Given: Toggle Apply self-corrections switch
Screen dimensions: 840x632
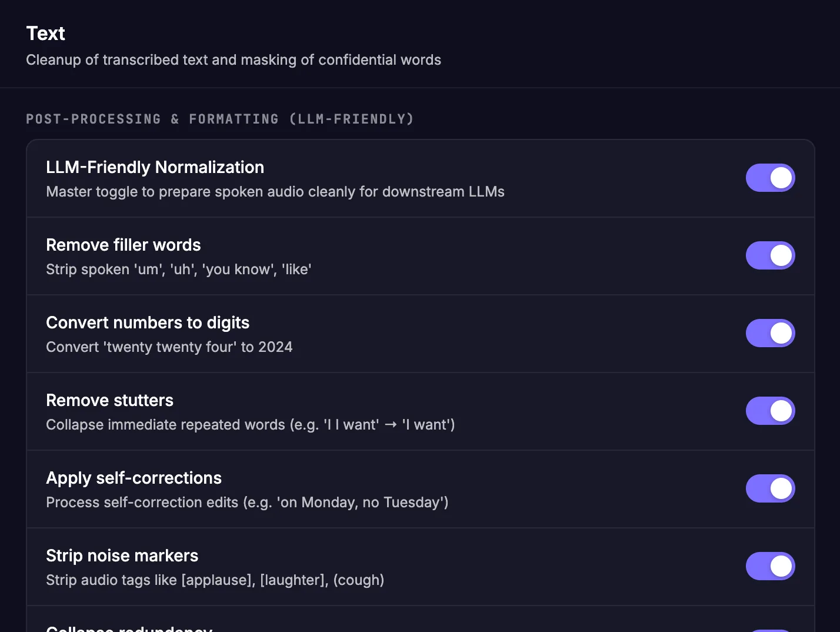Looking at the screenshot, I should click(770, 488).
